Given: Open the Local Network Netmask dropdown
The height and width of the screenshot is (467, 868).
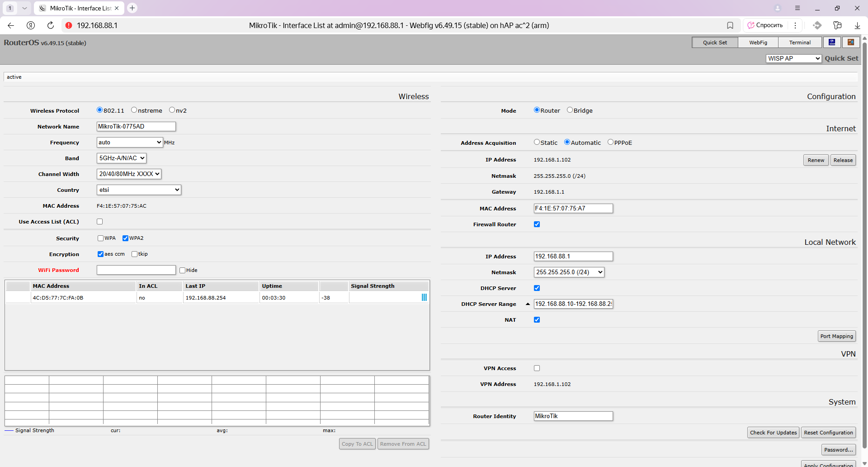Looking at the screenshot, I should (569, 272).
